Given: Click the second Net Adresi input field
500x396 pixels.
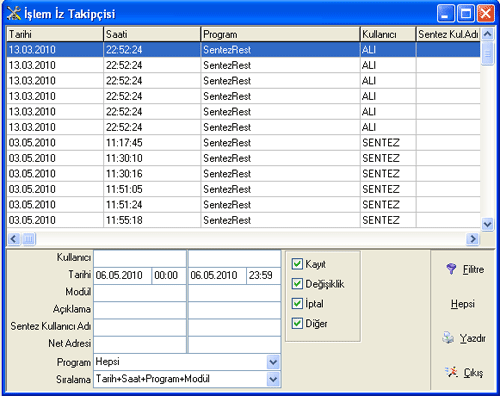Looking at the screenshot, I should click(x=234, y=345).
